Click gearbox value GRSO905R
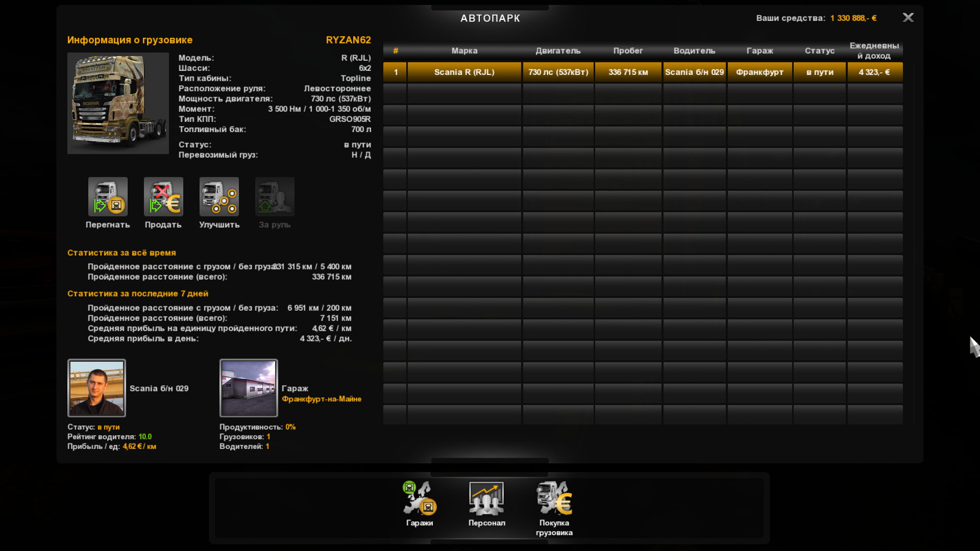 (350, 119)
